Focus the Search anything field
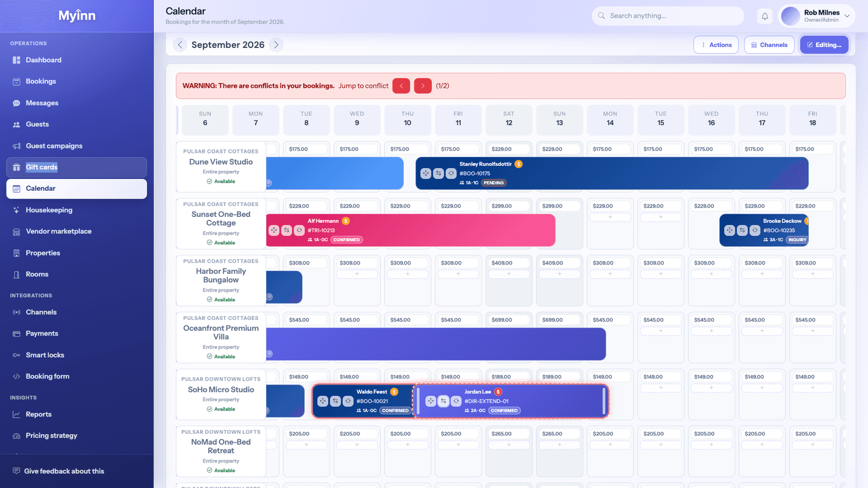Viewport: 868px width, 488px height. point(668,16)
